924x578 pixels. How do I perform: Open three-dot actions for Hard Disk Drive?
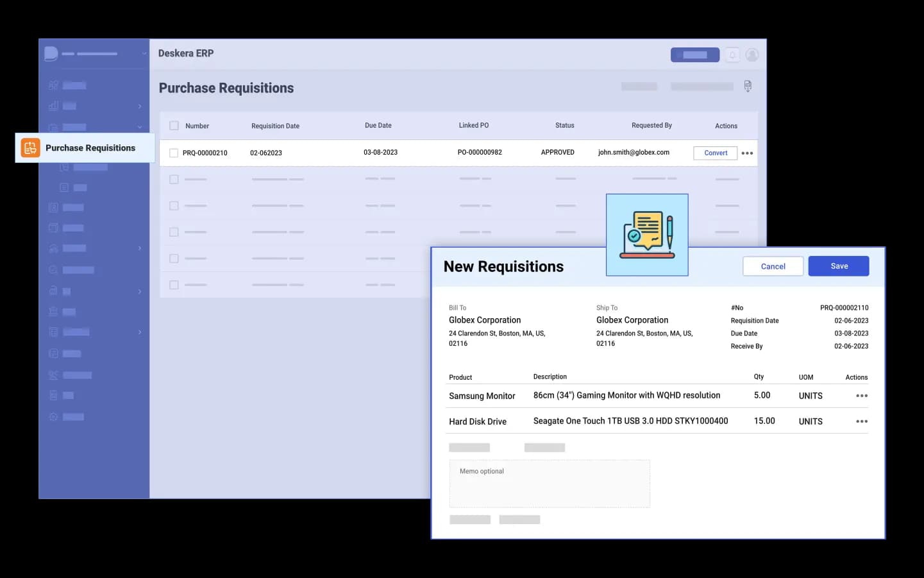click(861, 421)
